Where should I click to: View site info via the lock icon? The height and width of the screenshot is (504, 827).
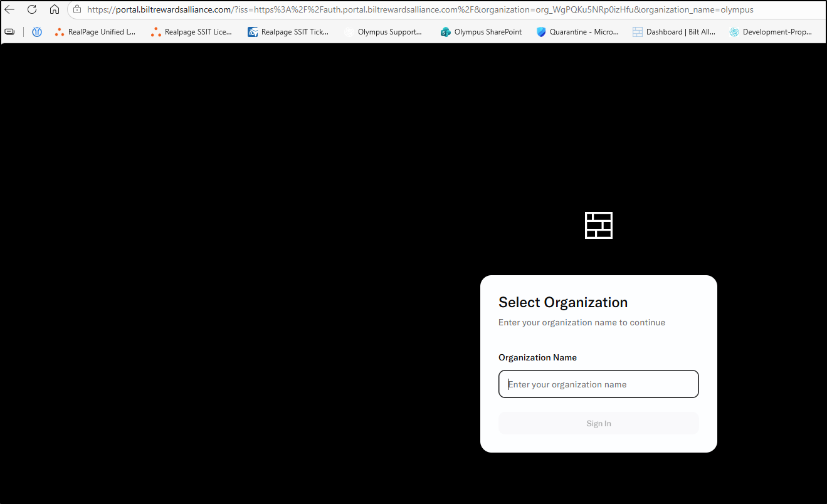click(77, 9)
